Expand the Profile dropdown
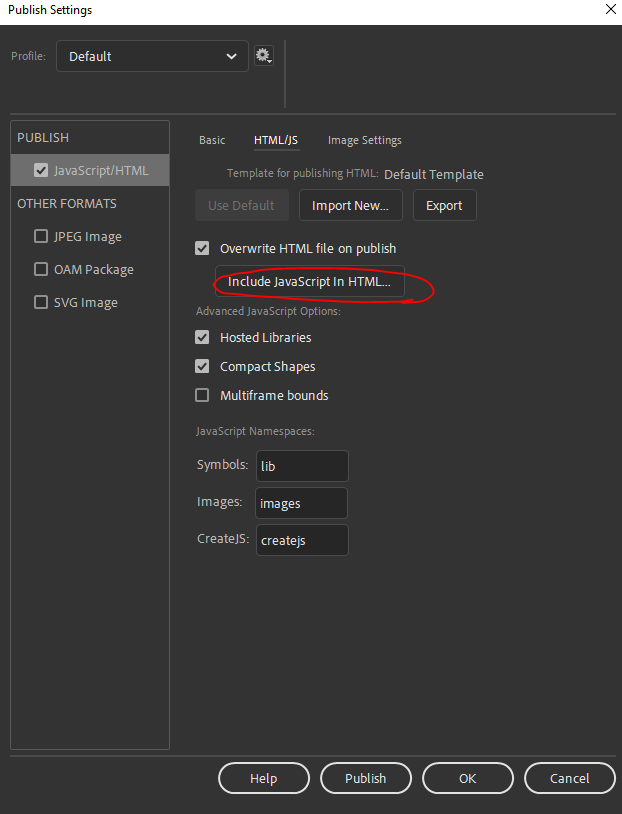 coord(152,56)
